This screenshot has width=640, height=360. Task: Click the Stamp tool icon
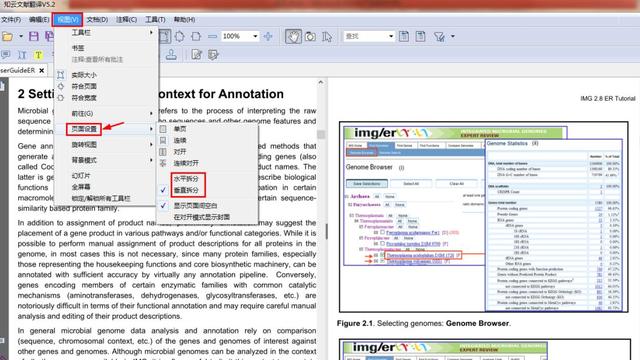point(171,55)
